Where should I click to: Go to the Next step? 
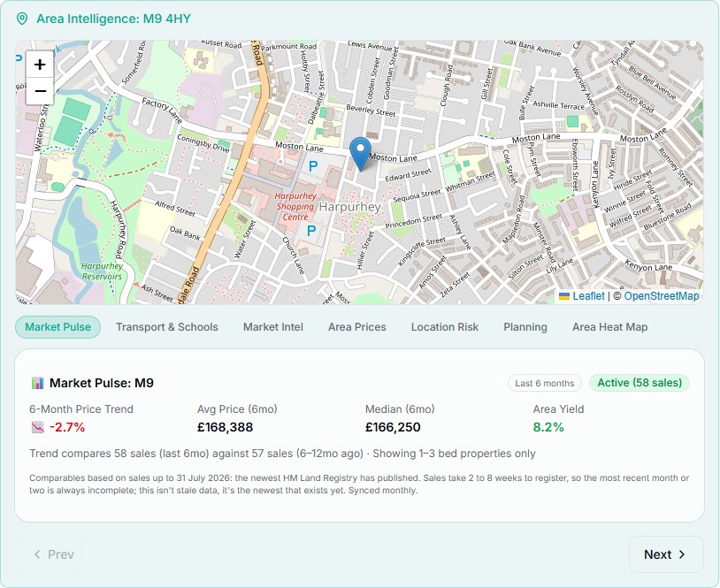pos(666,554)
